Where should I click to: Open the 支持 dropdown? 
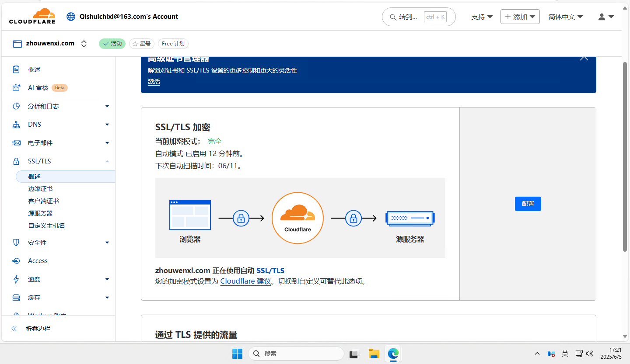tap(482, 17)
